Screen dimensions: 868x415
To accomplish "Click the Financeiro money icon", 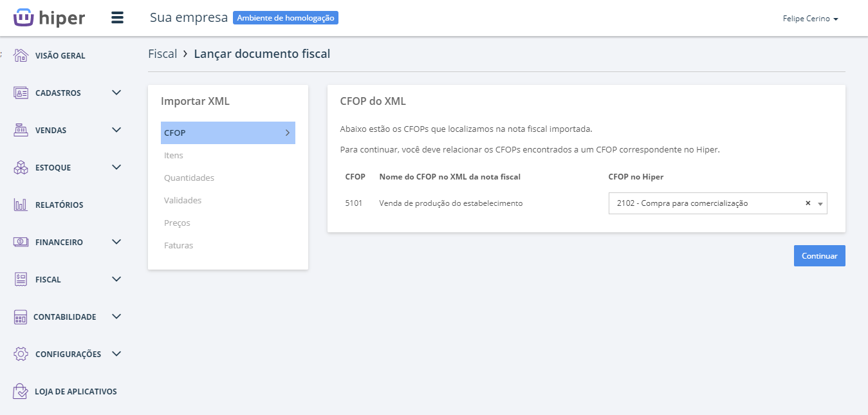I will 21,242.
